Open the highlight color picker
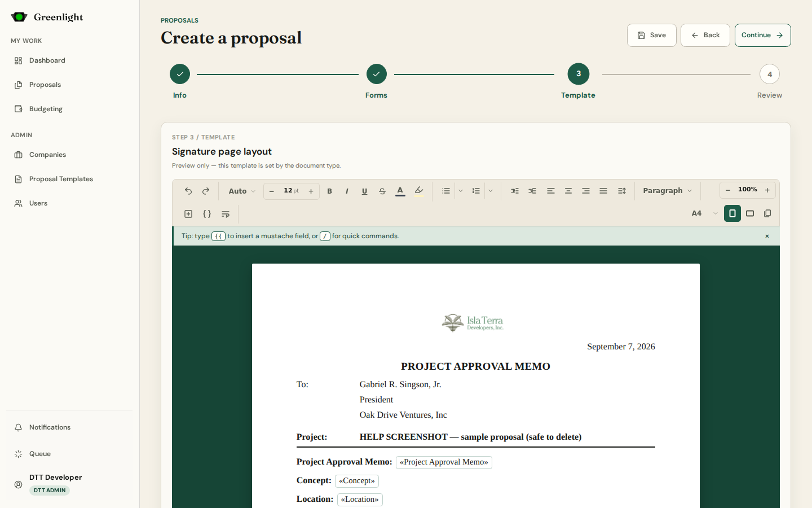This screenshot has height=508, width=812. tap(419, 191)
